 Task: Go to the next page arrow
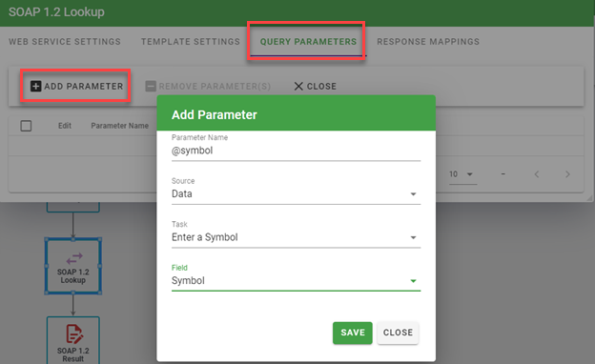pos(567,174)
